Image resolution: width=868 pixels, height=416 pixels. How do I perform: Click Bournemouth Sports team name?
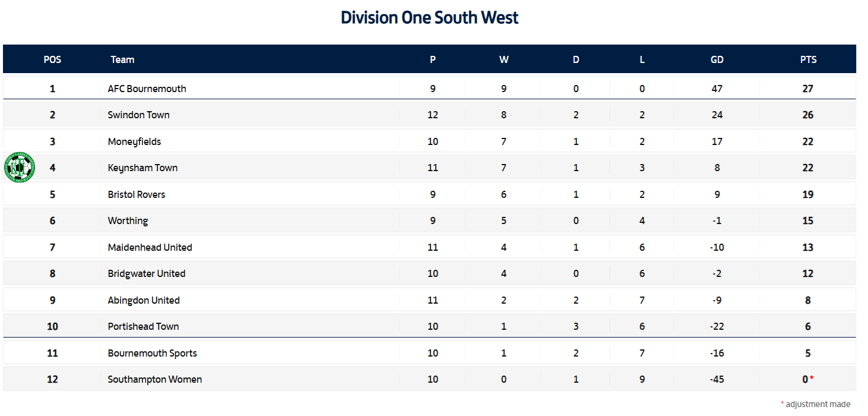pyautogui.click(x=152, y=353)
